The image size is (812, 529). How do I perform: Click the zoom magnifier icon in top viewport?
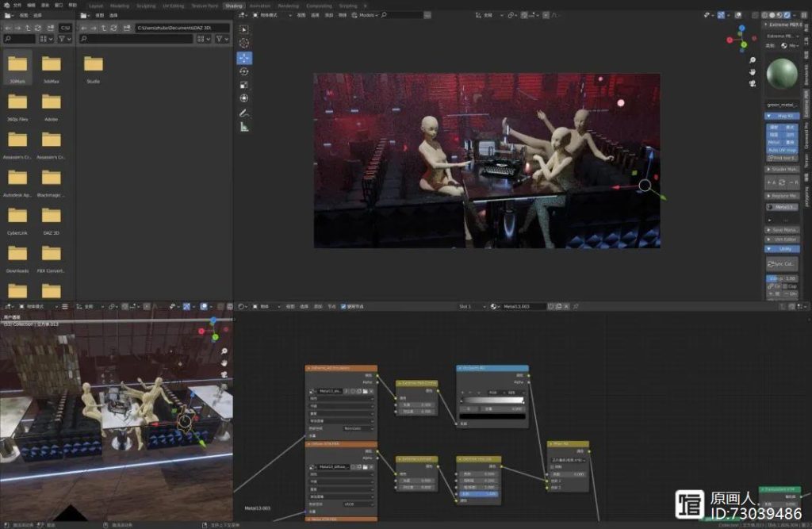coord(753,60)
